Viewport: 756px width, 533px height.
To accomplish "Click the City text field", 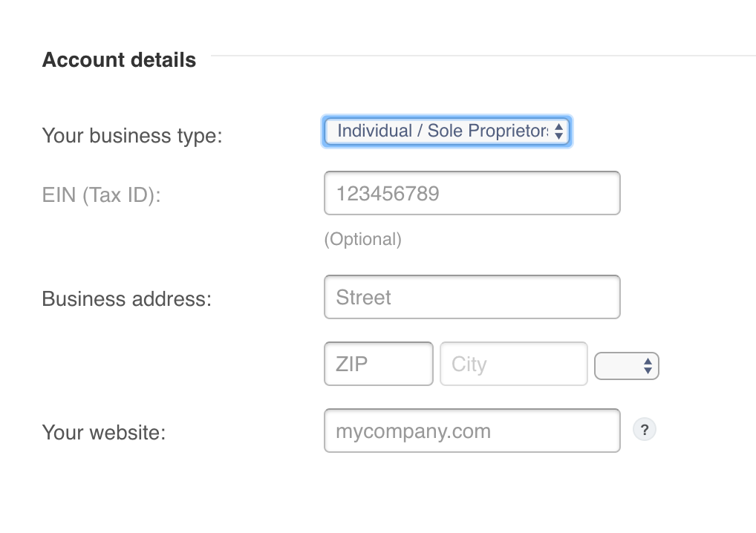I will point(514,364).
